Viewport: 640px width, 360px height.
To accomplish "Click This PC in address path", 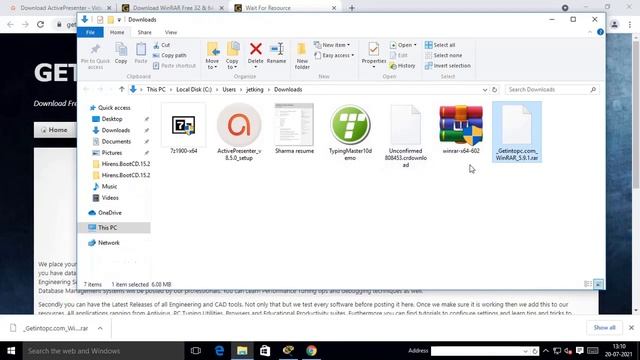I will 156,89.
